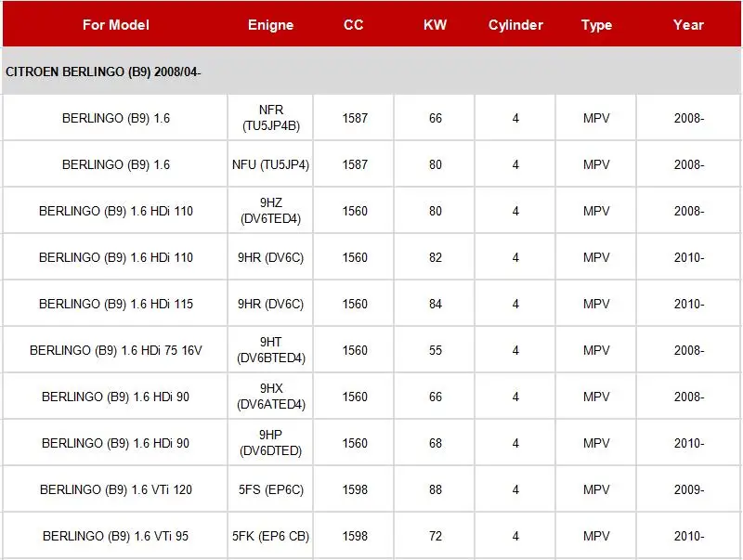
Task: Click the '9HX (DV6ATED4)' engine cell
Action: point(270,396)
